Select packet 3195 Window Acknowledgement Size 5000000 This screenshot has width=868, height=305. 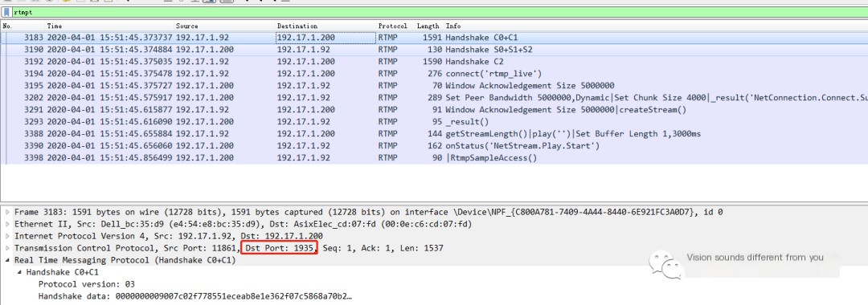pos(434,86)
